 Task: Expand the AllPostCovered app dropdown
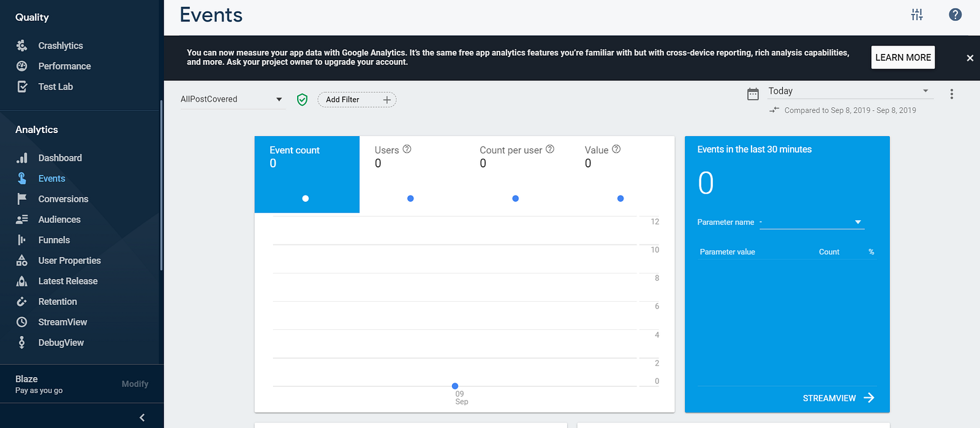[x=233, y=99]
